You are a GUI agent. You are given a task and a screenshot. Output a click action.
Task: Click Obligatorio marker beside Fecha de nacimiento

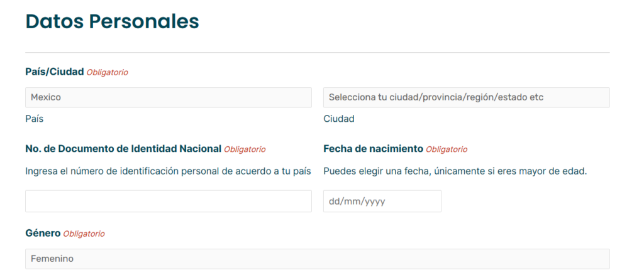447,149
